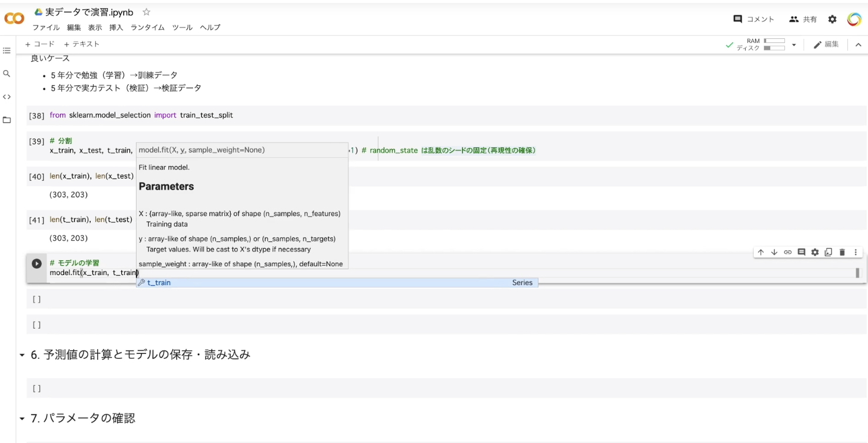Image resolution: width=868 pixels, height=443 pixels.
Task: Mirror the cell in a new tab
Action: (829, 252)
